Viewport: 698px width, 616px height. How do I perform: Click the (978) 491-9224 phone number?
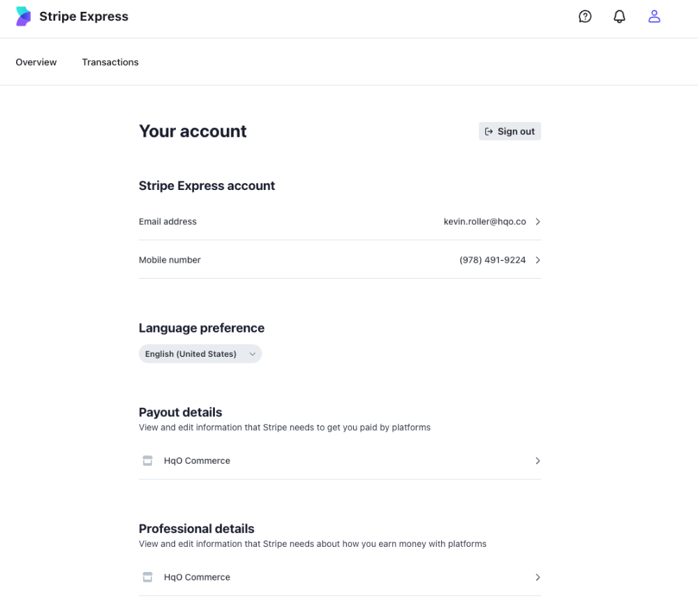point(492,261)
